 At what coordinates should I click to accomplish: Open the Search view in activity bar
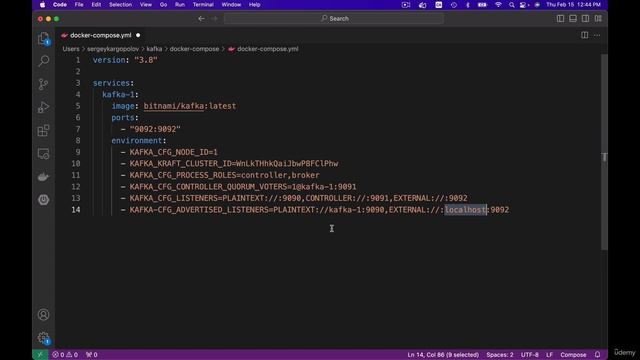(x=43, y=61)
